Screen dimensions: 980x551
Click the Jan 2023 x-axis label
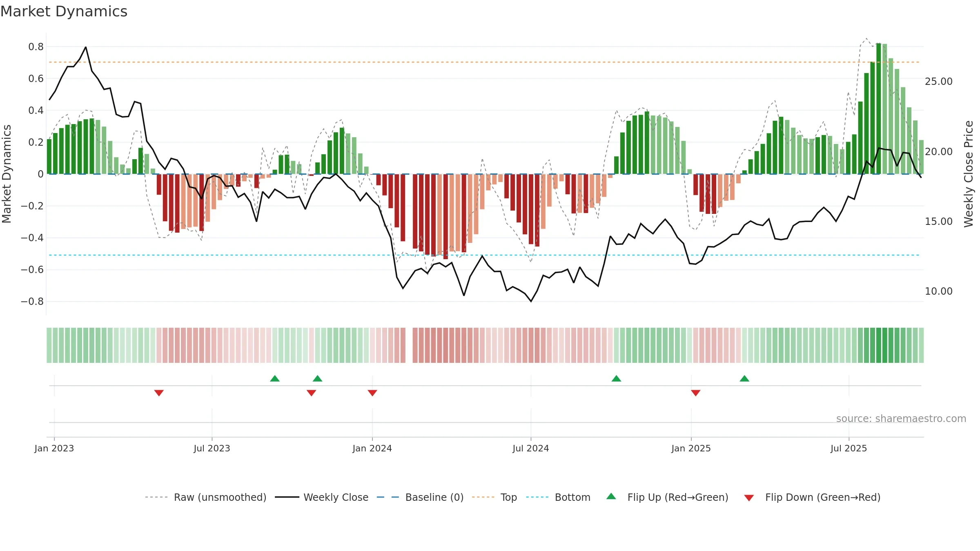pos(54,448)
